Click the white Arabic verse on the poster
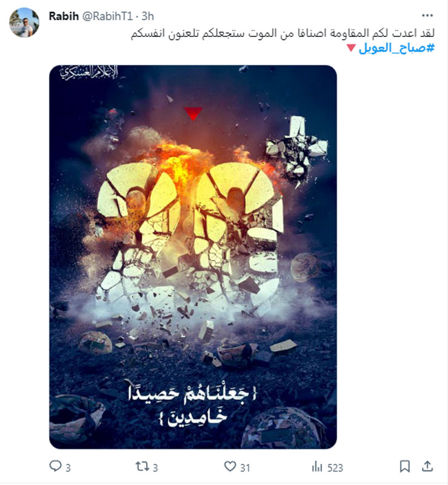This screenshot has width=448, height=485. coord(192,404)
